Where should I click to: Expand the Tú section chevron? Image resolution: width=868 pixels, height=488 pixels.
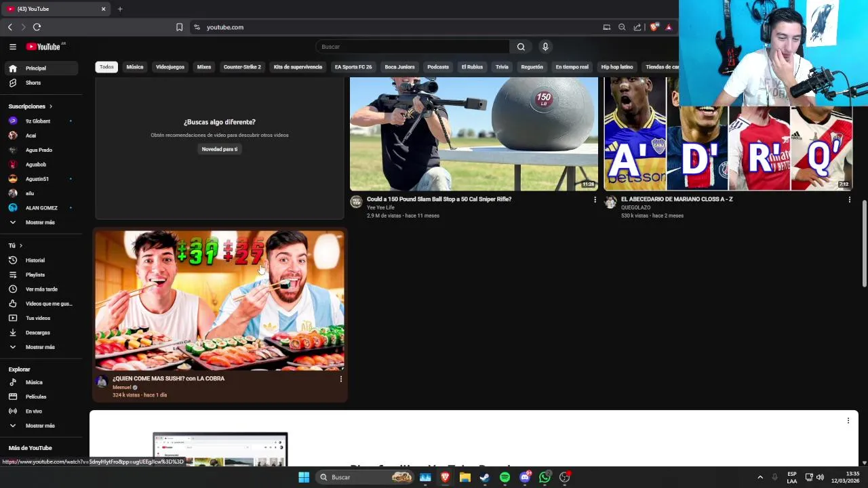click(21, 245)
